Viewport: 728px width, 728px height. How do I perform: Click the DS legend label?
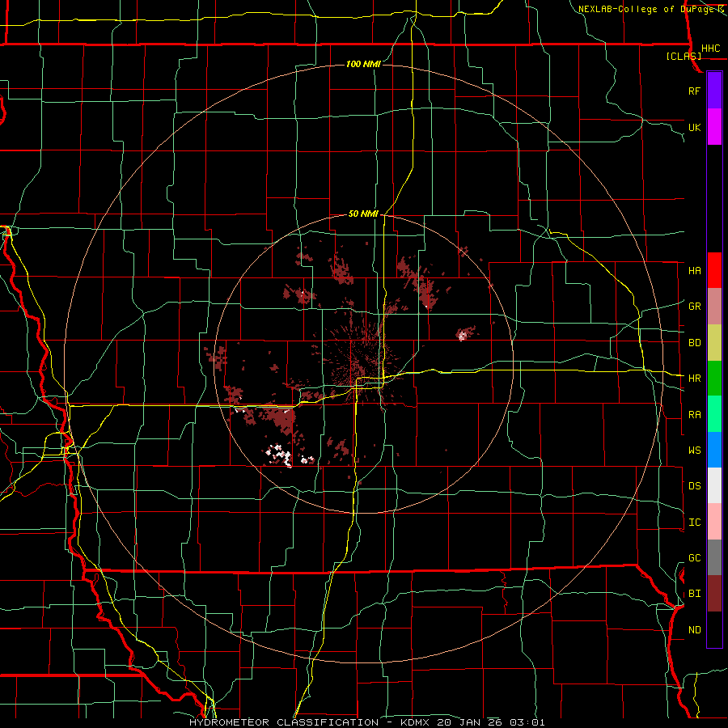695,486
